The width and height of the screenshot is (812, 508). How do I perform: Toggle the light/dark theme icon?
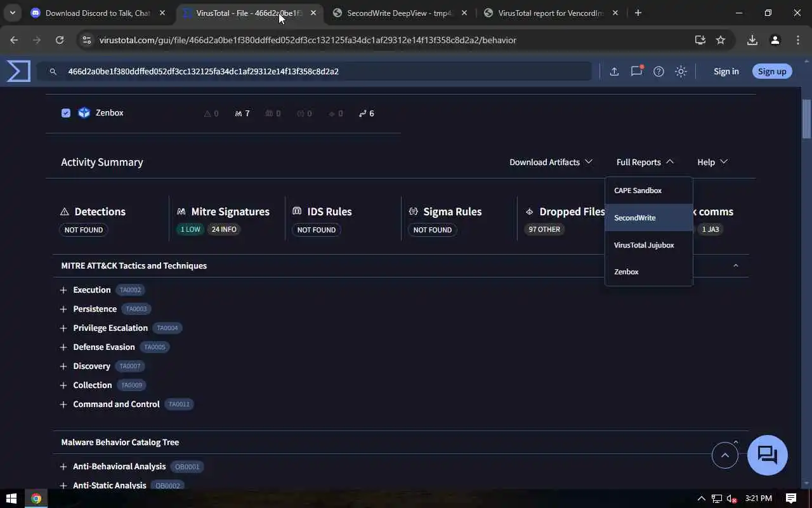[681, 72]
